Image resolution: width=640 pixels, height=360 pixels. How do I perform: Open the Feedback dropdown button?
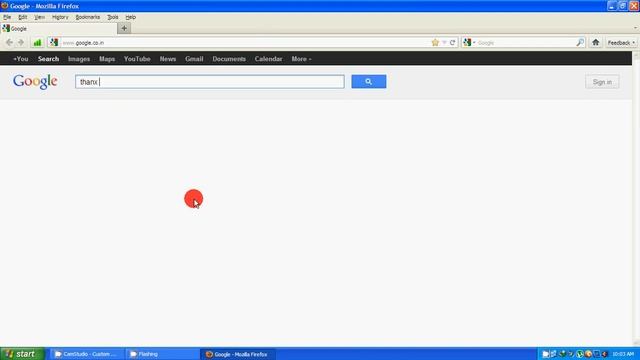click(621, 42)
